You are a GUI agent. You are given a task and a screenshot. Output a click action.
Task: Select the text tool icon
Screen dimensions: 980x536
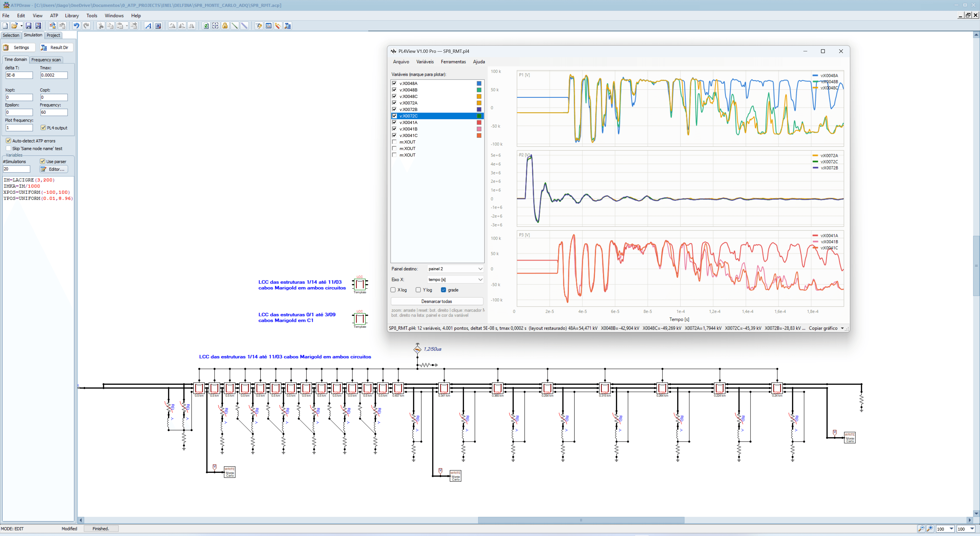pos(148,26)
